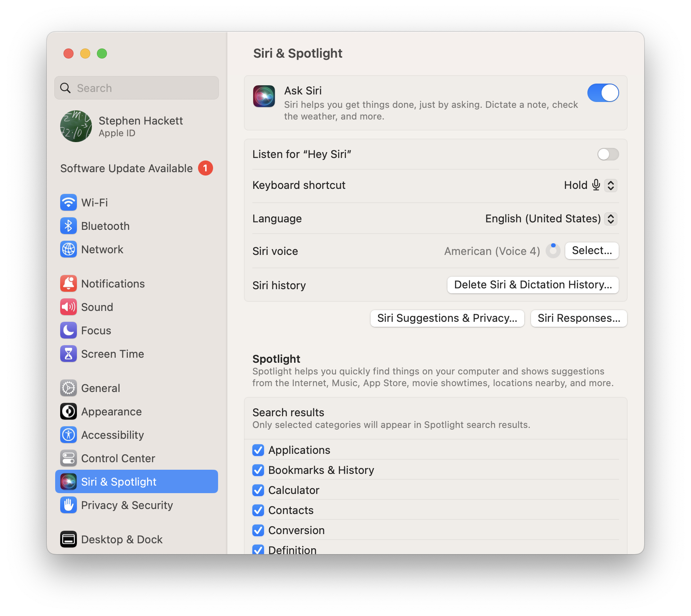This screenshot has height=616, width=691.
Task: Click the green zoom window button
Action: coord(102,53)
